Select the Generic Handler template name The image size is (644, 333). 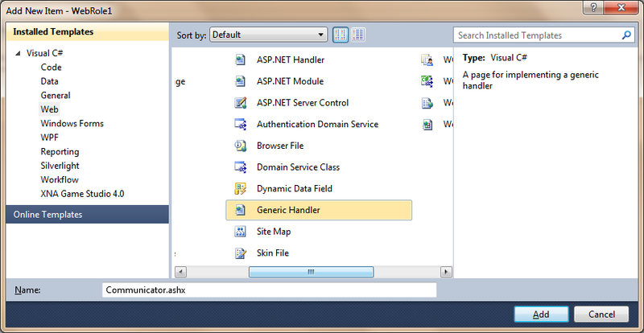pyautogui.click(x=288, y=210)
